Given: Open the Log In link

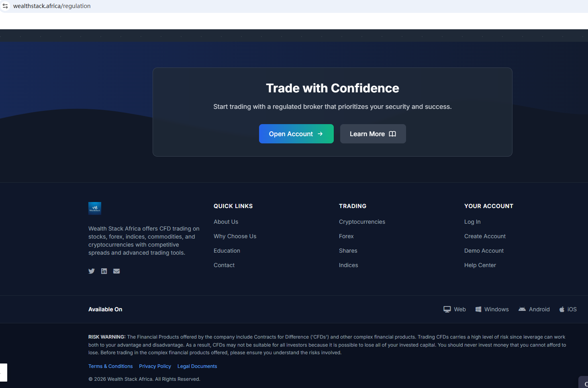Looking at the screenshot, I should tap(472, 222).
